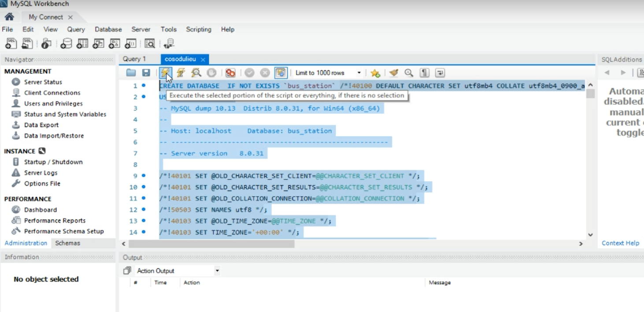
Task: Create a new function icon
Action: point(131,43)
